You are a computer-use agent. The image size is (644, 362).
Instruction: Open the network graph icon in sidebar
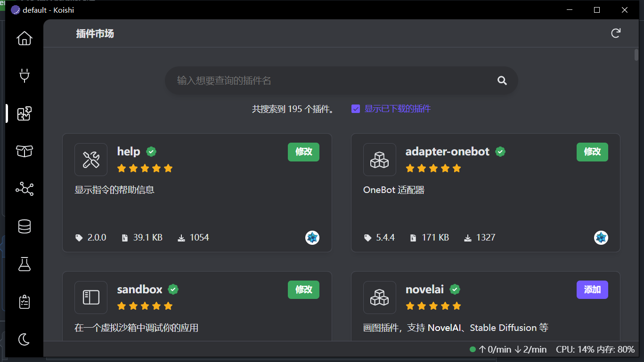pos(24,189)
